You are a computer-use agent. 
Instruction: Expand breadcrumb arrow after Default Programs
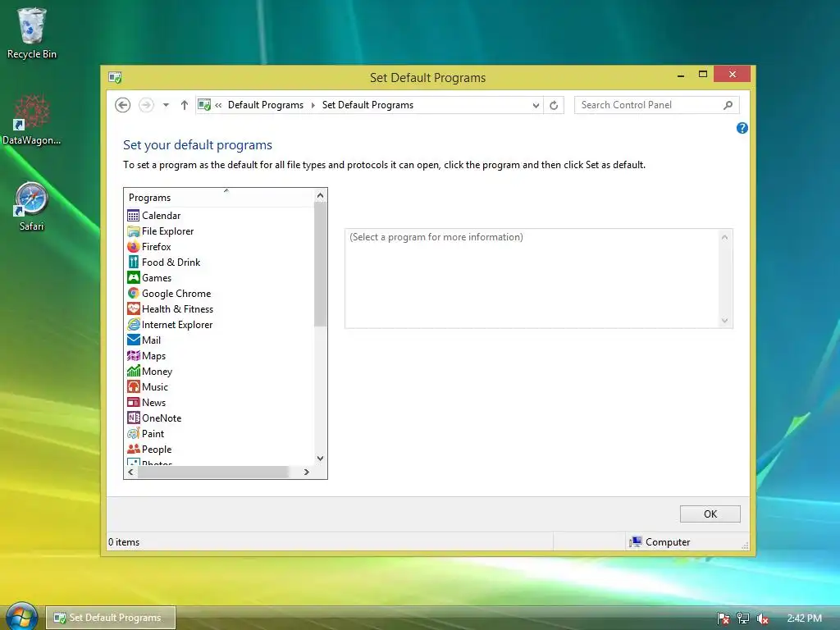click(x=313, y=105)
